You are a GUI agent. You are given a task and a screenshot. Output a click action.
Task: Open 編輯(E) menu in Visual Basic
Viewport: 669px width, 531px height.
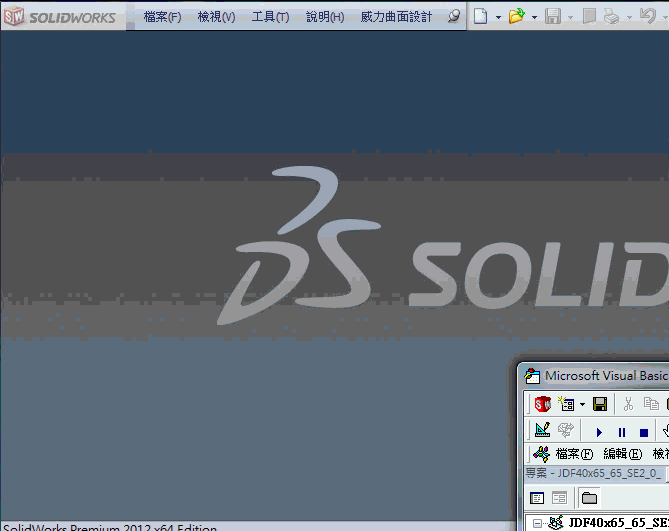coord(622,454)
